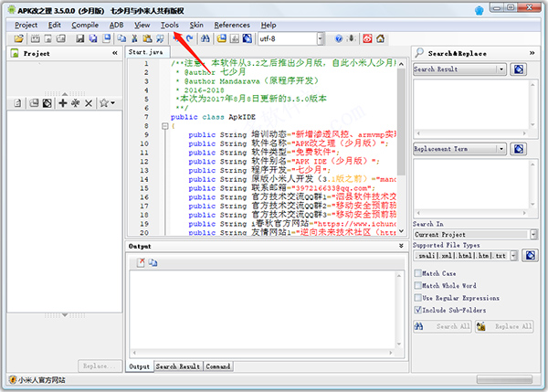Click the green Project panel header icon
Screen dimensions: 548x392
coord(15,53)
